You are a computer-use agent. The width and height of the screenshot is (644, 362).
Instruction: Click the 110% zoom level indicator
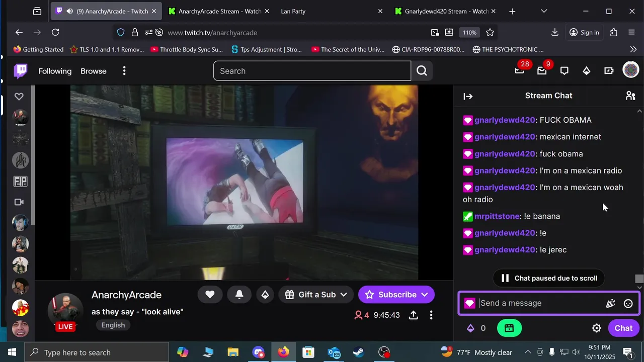tap(469, 32)
